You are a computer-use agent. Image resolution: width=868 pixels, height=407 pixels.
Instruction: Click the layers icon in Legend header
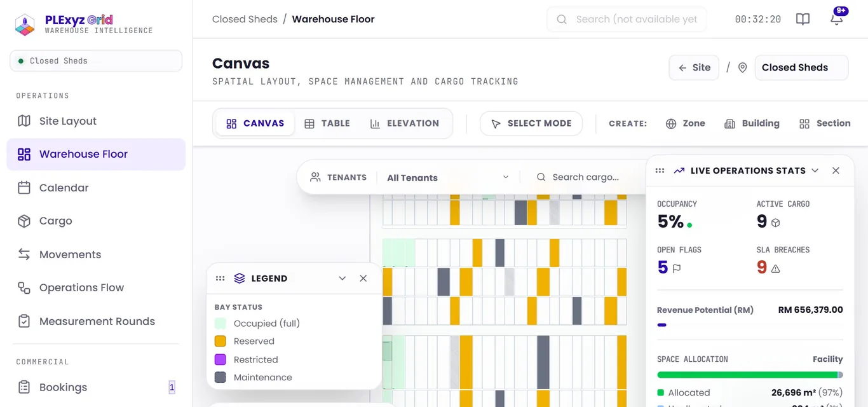(x=240, y=279)
